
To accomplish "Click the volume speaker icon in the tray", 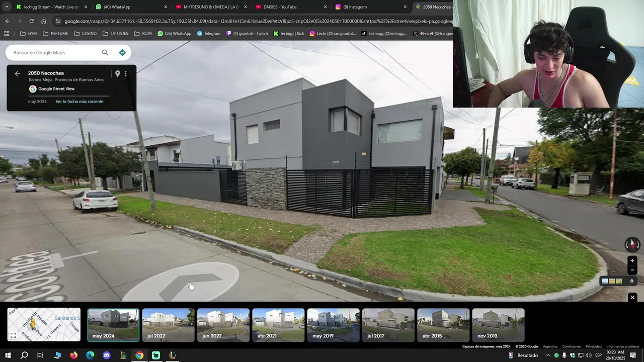I will [589, 355].
